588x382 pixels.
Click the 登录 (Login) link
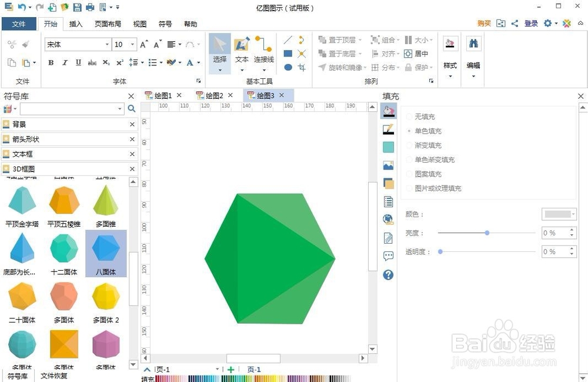coord(531,24)
